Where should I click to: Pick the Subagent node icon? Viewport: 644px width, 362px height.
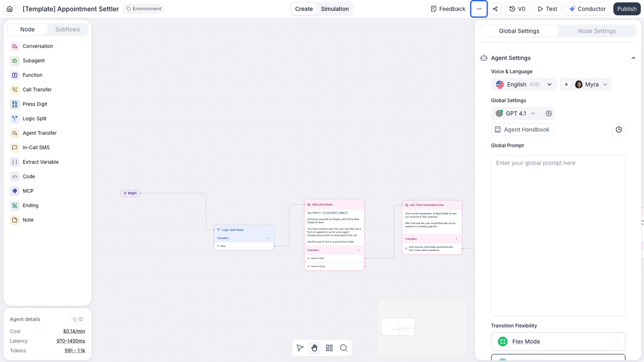point(15,61)
